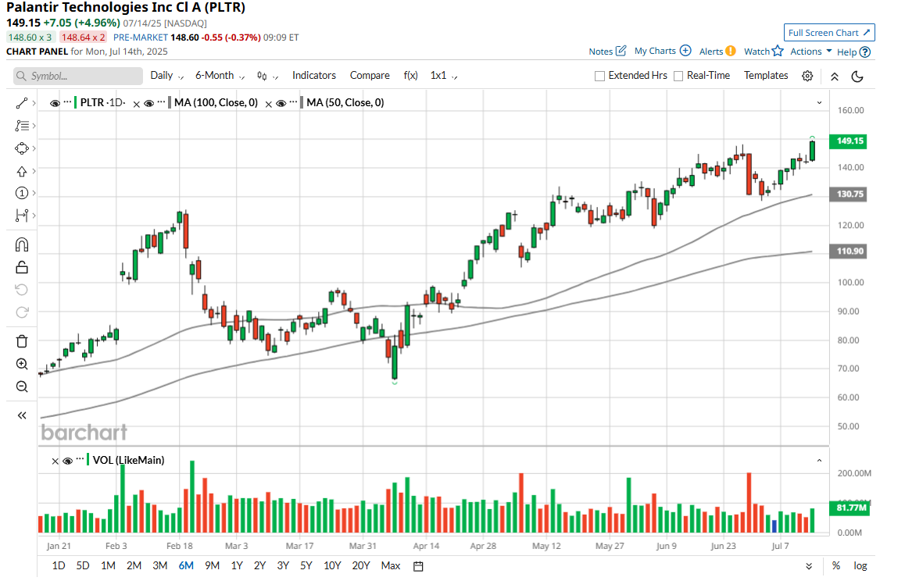Toggle visibility of MA (100, Close, 0)
This screenshot has width=905, height=588.
[x=149, y=103]
